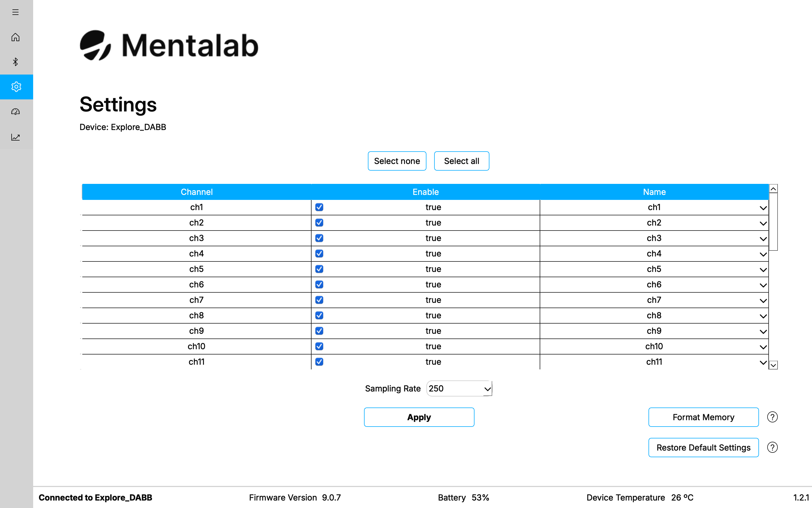Open Bluetooth connection page icon

point(15,62)
